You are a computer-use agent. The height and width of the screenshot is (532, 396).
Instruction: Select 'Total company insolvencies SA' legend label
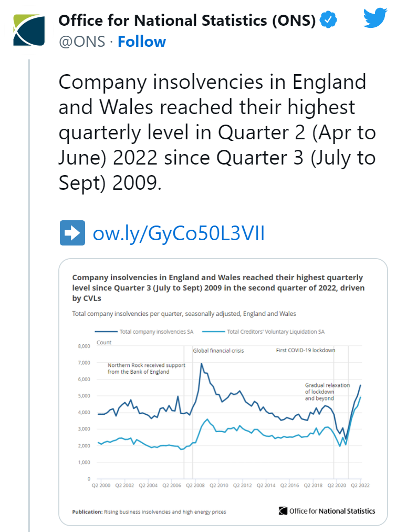tap(155, 332)
